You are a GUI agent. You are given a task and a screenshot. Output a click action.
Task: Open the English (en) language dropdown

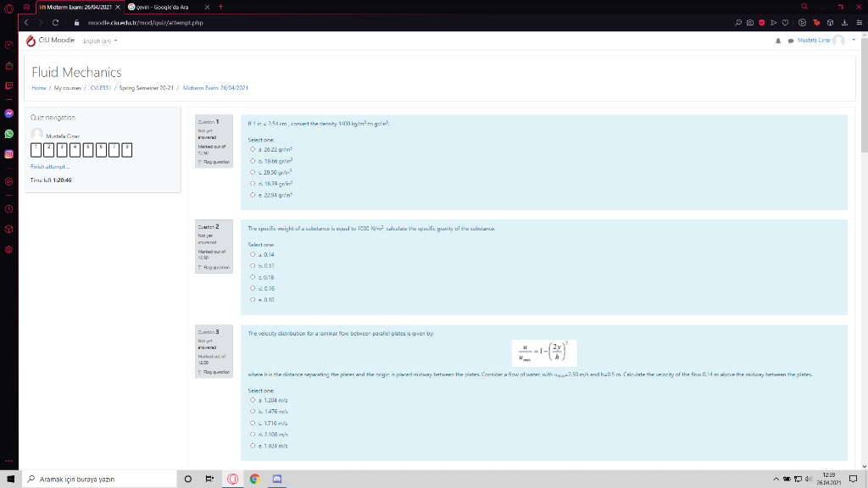100,41
